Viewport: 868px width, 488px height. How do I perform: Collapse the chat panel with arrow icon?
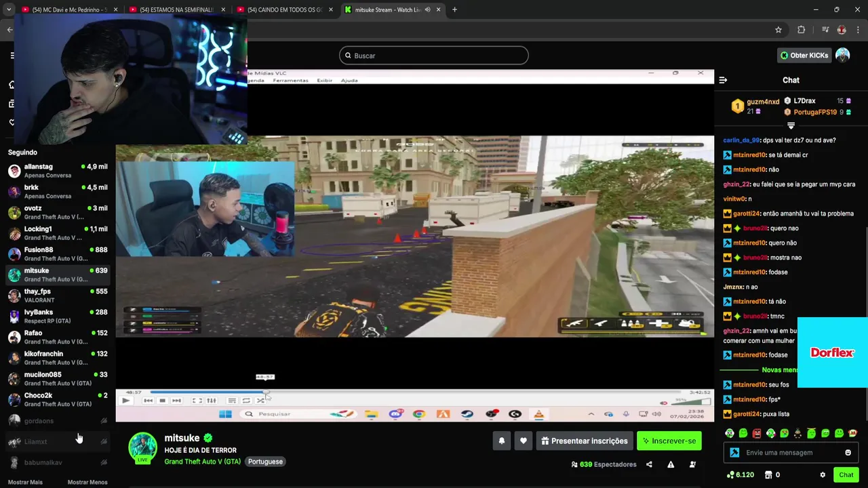[723, 80]
